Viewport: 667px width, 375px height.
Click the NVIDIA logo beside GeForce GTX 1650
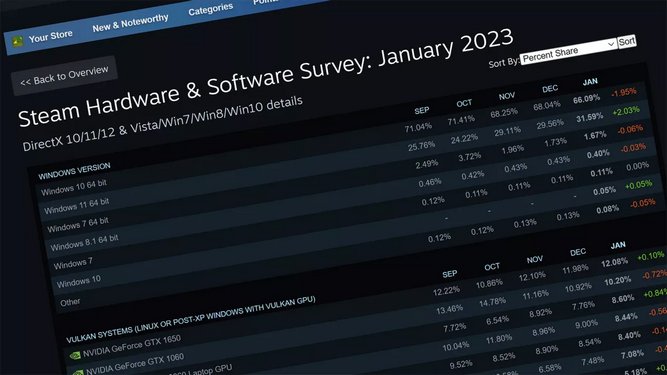(x=74, y=355)
